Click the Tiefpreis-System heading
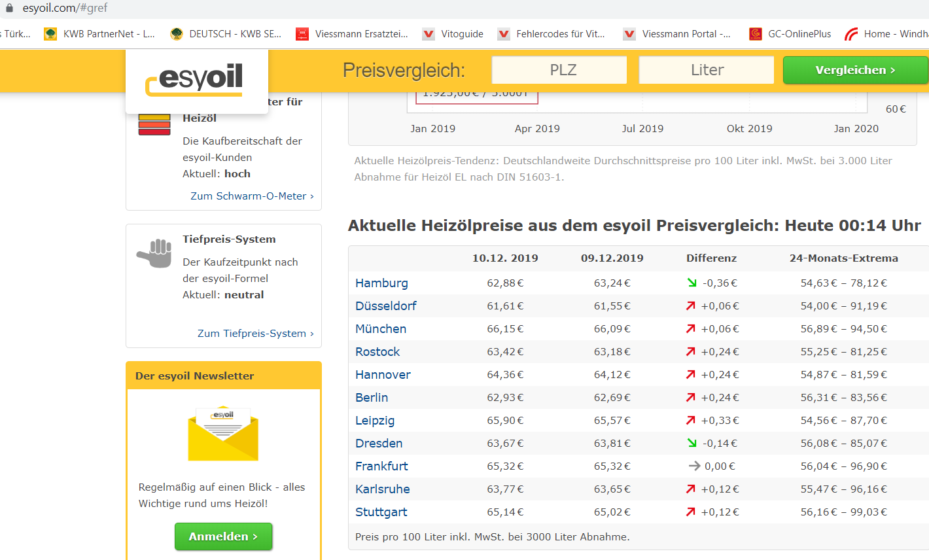The image size is (929, 560). tap(229, 239)
